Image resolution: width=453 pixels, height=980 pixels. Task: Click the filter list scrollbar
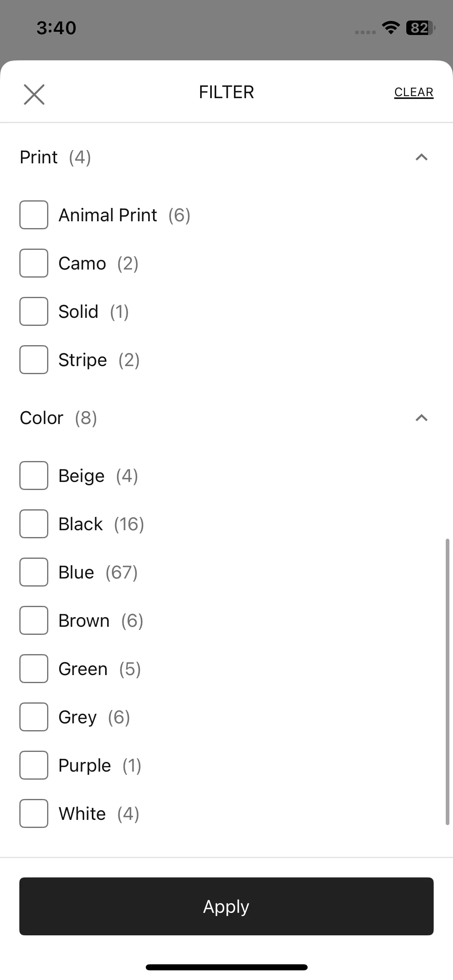[x=447, y=682]
